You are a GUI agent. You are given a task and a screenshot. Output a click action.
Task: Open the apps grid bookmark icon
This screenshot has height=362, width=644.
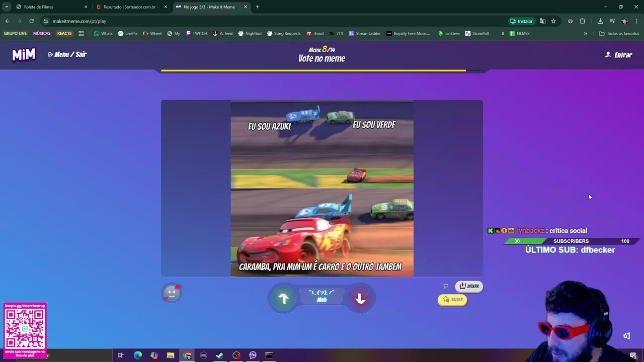click(81, 33)
